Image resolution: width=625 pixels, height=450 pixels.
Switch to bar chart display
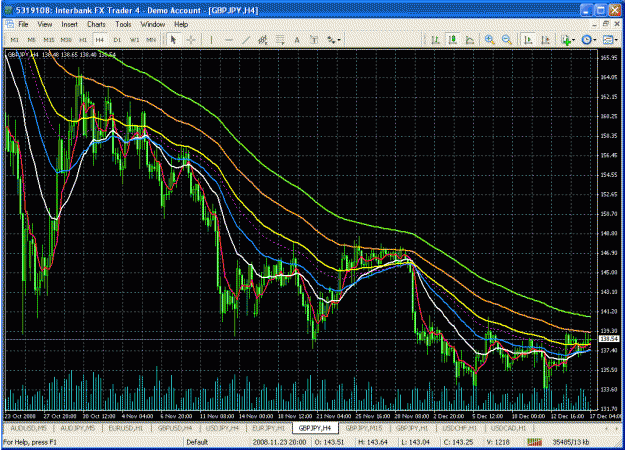[435, 40]
